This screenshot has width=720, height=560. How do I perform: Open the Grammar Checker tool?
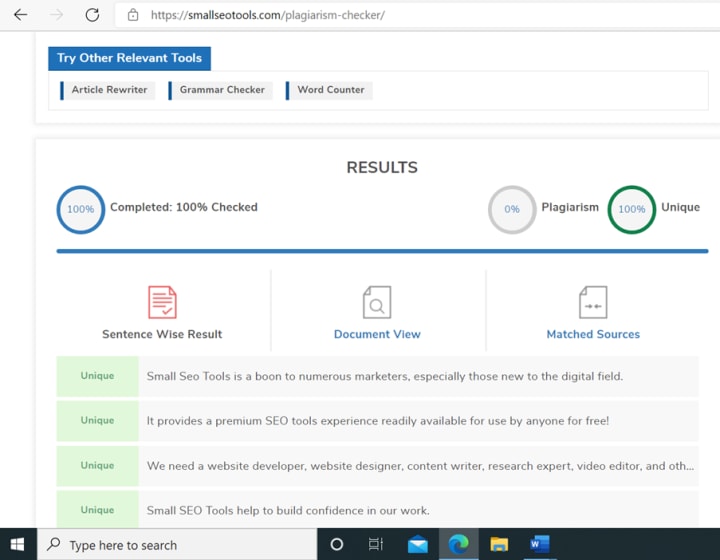pyautogui.click(x=221, y=90)
